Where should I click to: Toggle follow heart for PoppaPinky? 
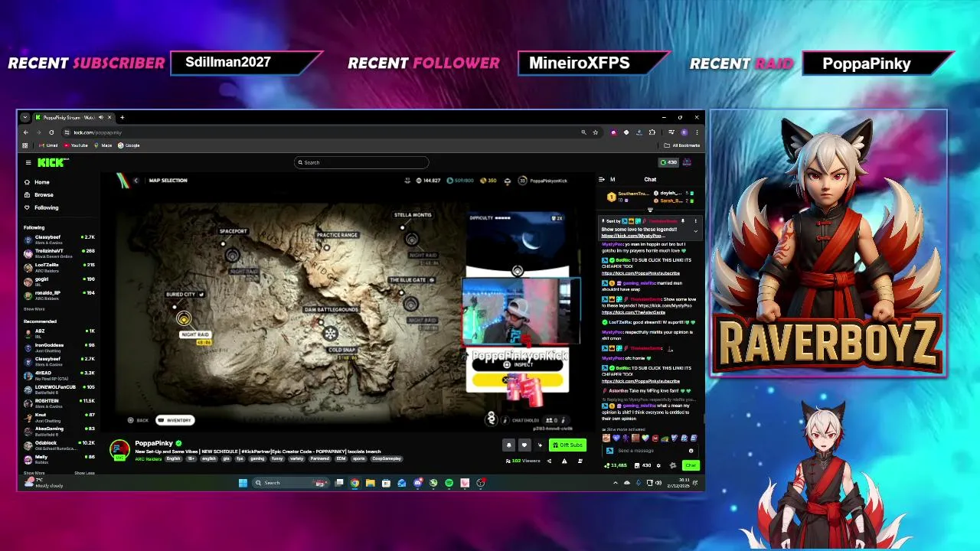pos(524,445)
